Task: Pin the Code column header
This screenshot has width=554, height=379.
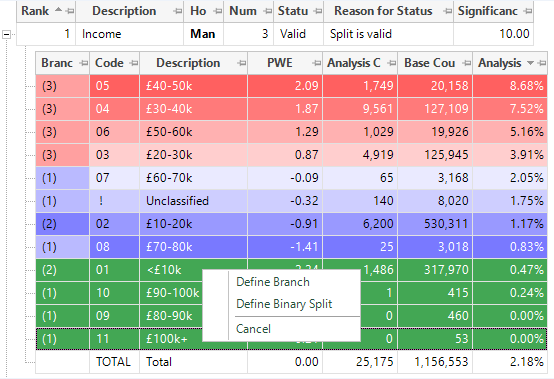Action: pos(134,63)
